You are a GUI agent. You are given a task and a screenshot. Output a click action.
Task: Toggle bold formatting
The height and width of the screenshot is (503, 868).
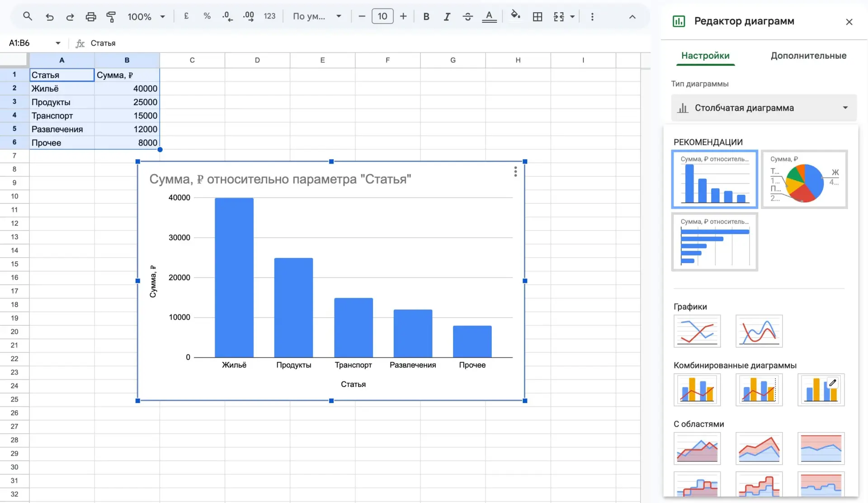426,17
